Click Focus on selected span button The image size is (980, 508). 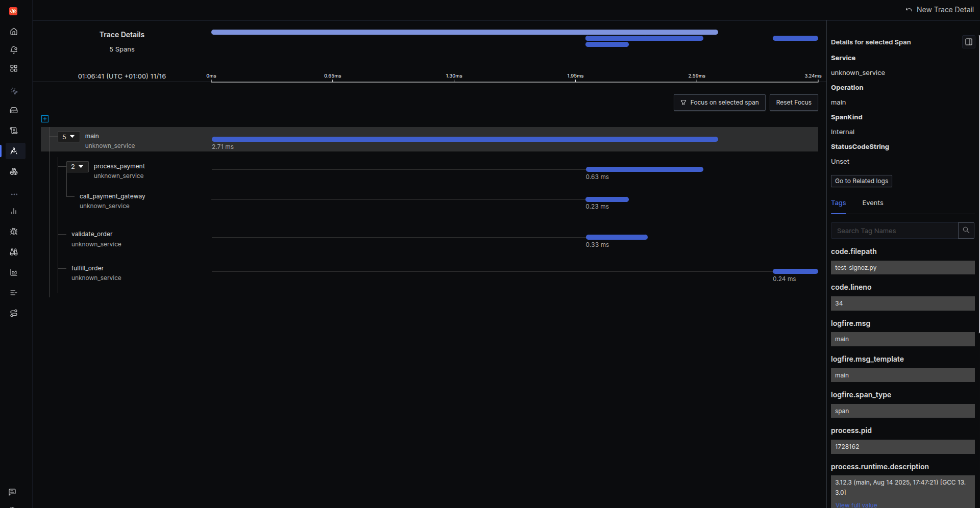tap(719, 103)
